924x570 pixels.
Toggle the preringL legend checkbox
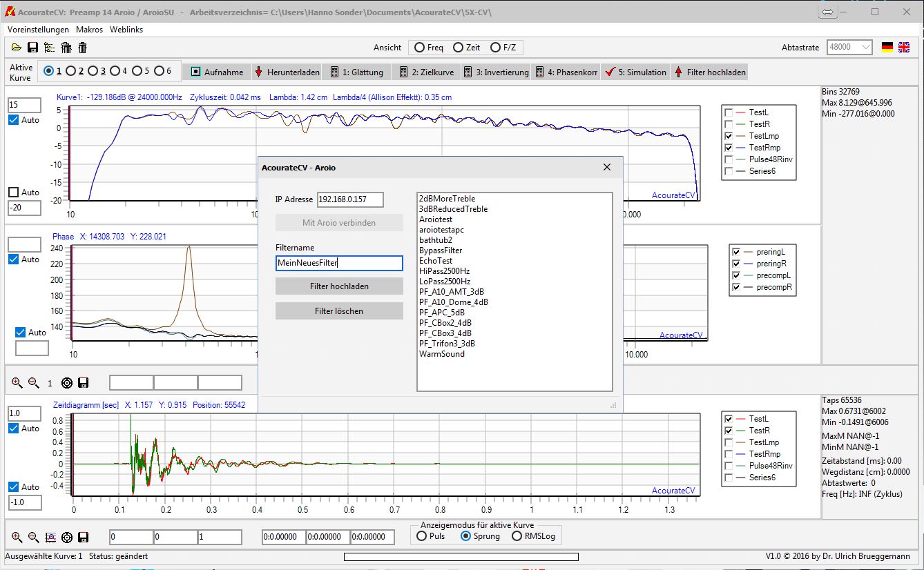tap(737, 252)
